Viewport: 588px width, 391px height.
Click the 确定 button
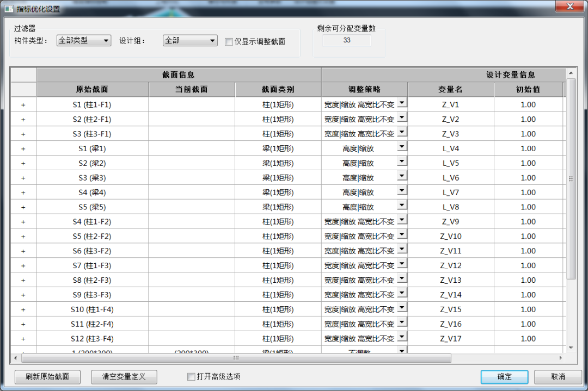point(504,377)
